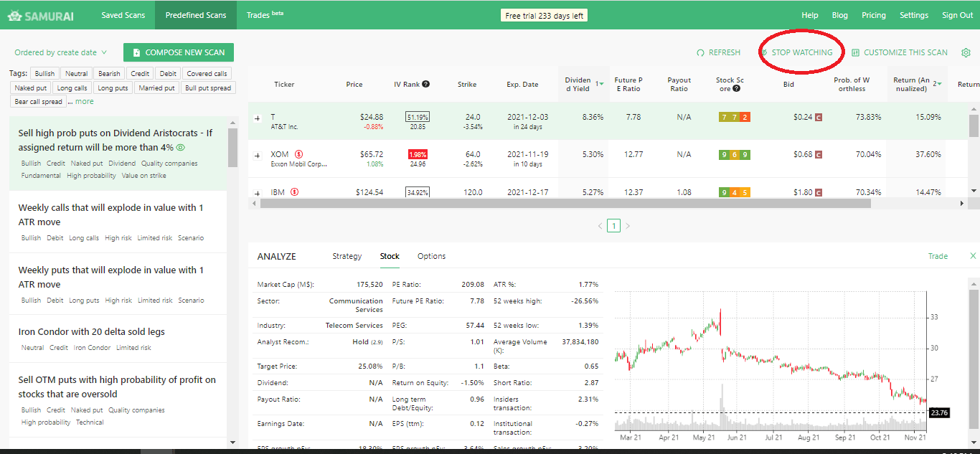This screenshot has height=454, width=980.
Task: Sort by the Return (Annualized) column header
Action: (x=915, y=84)
